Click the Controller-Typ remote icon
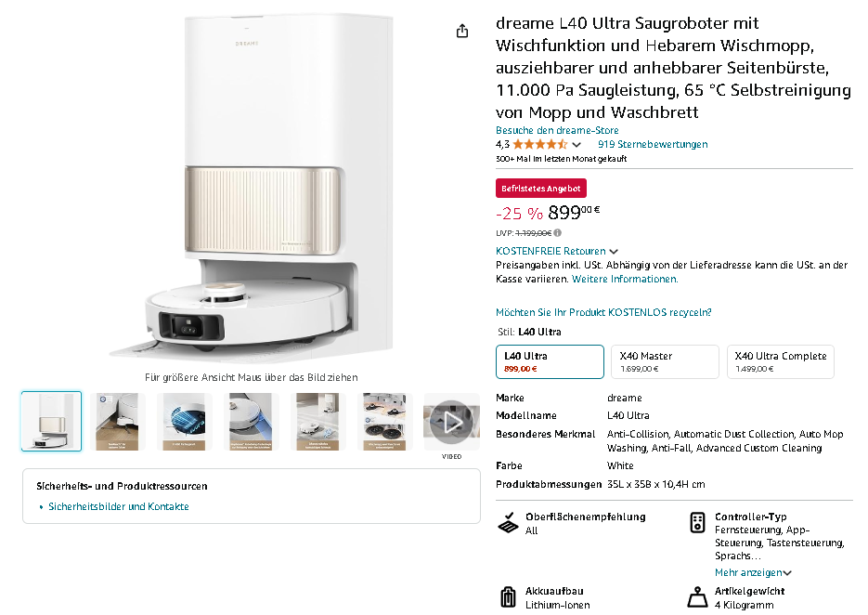This screenshot has height=615, width=868. 697,522
